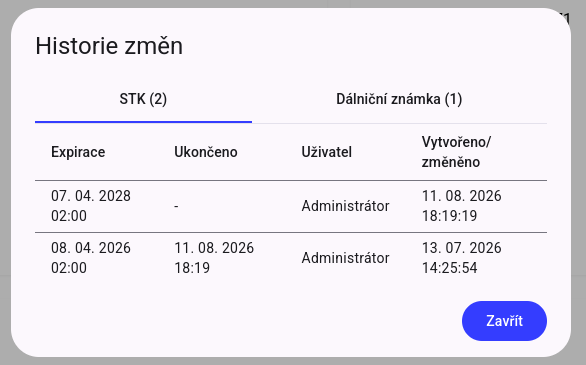586x365 pixels.
Task: Open the Dálniční známka (1) tab
Action: [399, 99]
